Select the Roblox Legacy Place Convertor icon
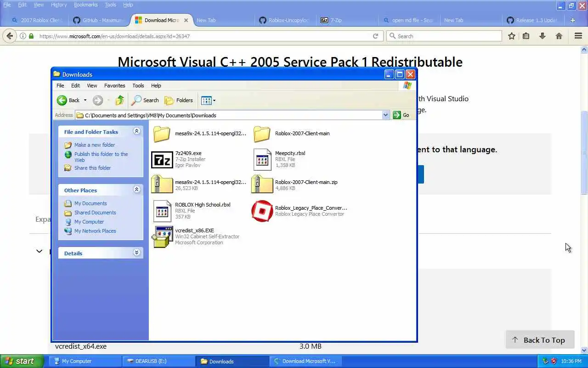This screenshot has height=368, width=588. pos(262,211)
